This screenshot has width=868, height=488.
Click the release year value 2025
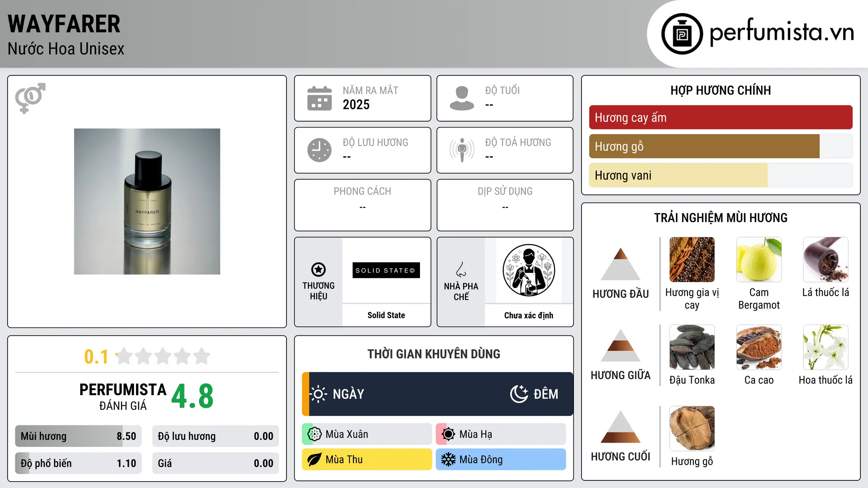tap(356, 105)
